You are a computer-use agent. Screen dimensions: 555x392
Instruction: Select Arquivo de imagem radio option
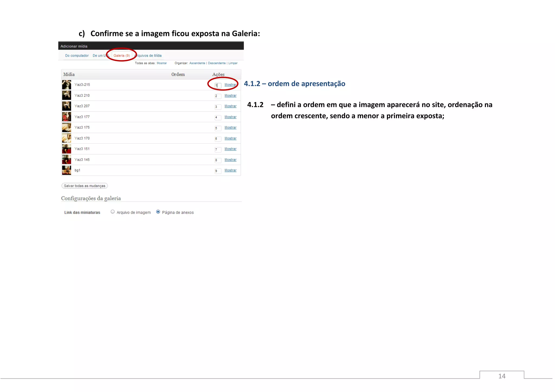(x=113, y=212)
